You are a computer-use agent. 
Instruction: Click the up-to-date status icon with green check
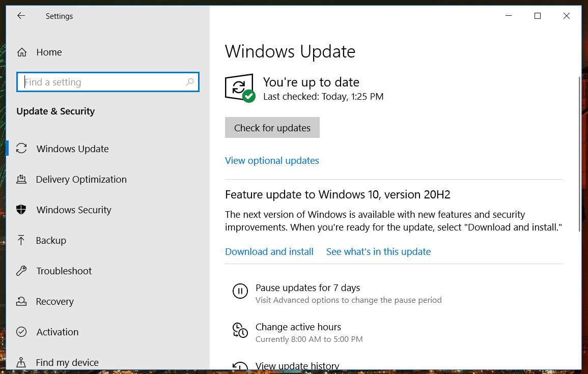click(240, 88)
